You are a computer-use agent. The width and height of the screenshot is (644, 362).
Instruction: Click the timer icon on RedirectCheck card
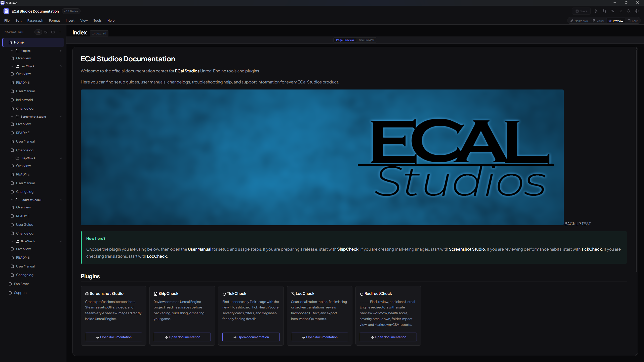(x=362, y=294)
